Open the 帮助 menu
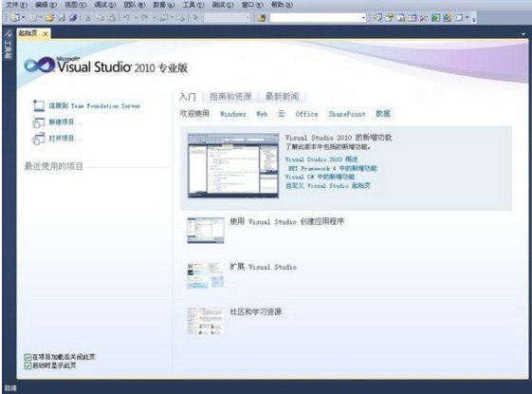 click(282, 5)
